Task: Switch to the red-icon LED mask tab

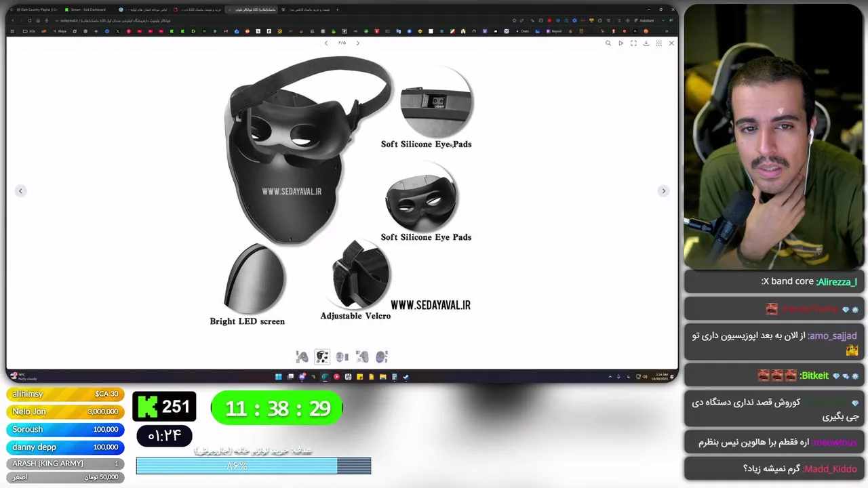Action: pyautogui.click(x=198, y=9)
